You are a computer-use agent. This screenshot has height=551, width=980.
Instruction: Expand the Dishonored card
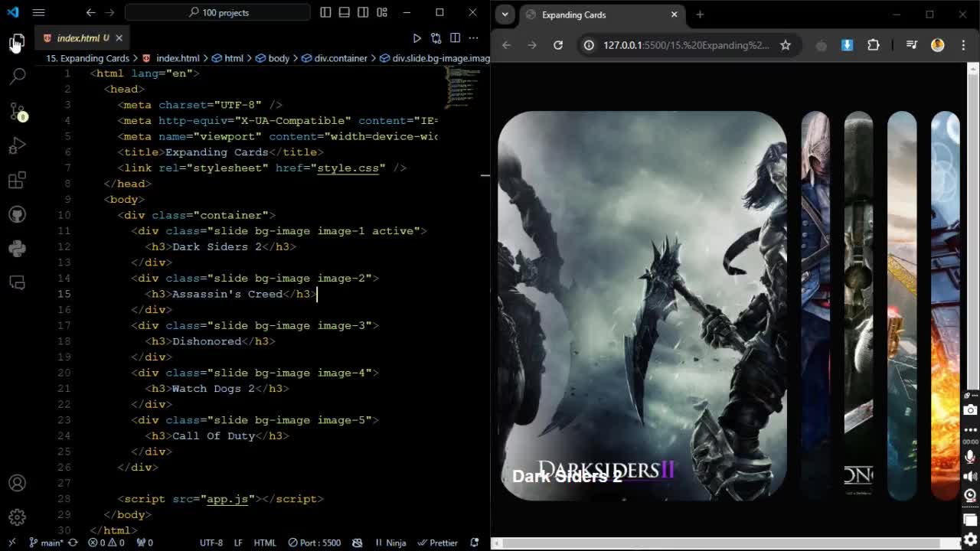pos(858,306)
